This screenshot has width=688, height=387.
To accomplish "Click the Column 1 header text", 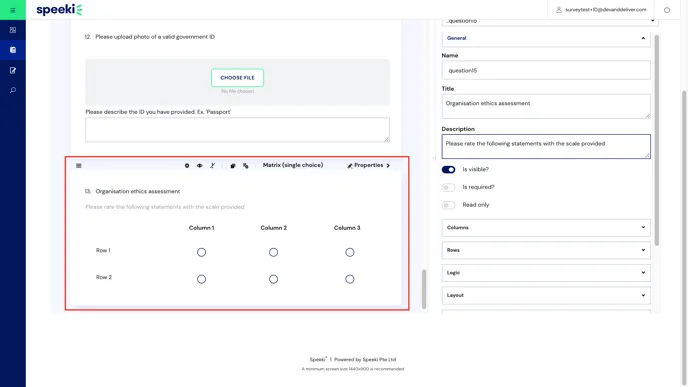I will click(201, 228).
